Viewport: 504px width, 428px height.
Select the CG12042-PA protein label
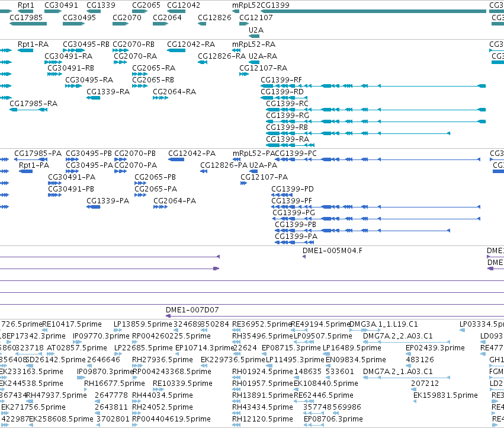click(x=192, y=154)
